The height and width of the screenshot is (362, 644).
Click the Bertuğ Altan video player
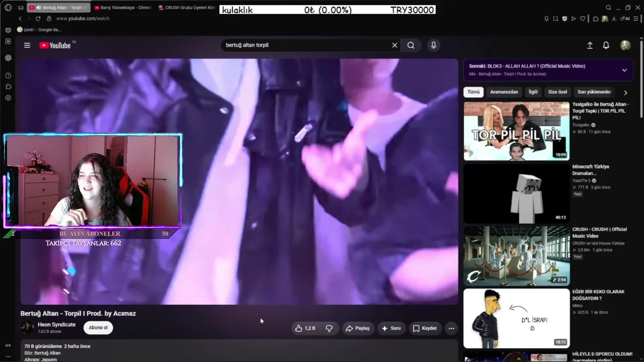[x=239, y=182]
